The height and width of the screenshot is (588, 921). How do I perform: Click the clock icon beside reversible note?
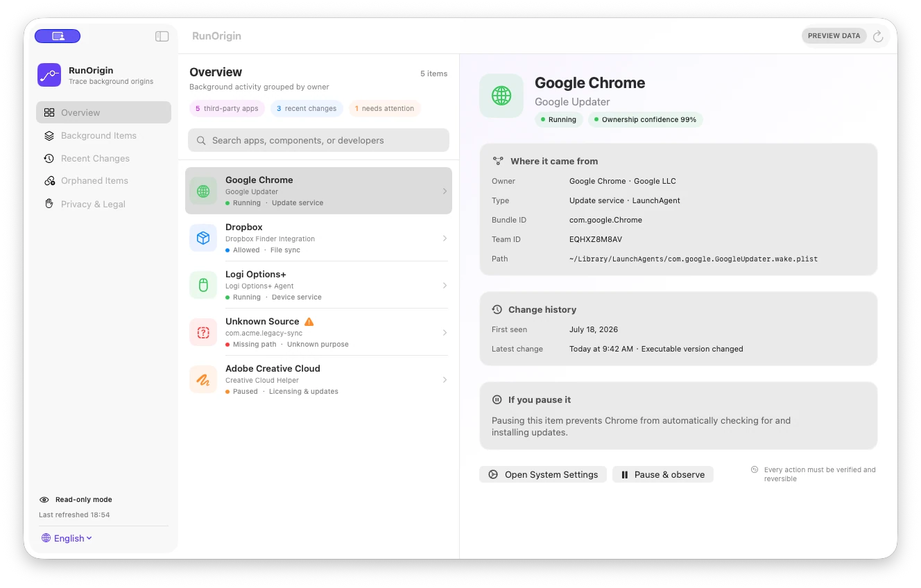(x=755, y=469)
